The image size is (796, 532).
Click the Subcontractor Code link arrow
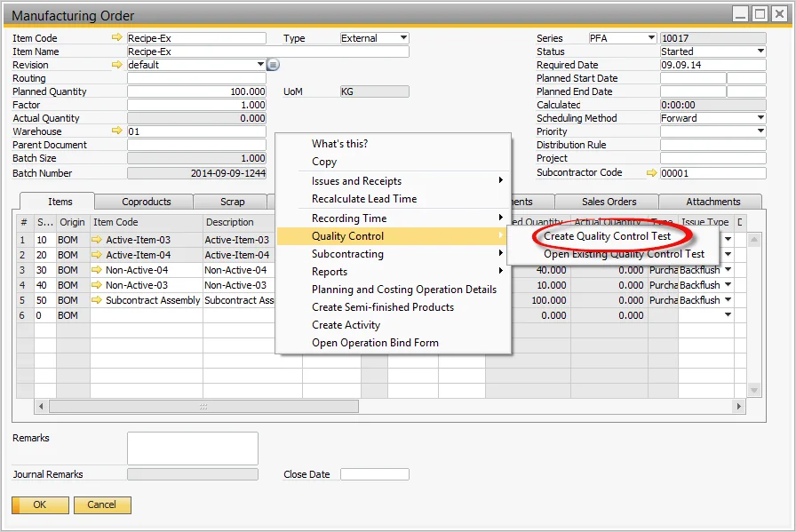coord(652,173)
